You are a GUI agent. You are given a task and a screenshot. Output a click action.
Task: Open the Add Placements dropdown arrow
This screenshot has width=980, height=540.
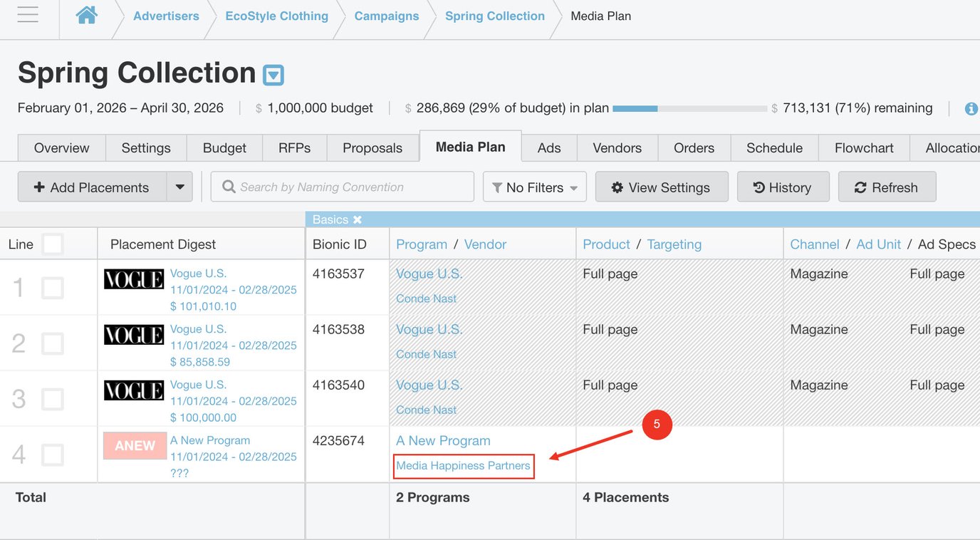click(x=179, y=187)
